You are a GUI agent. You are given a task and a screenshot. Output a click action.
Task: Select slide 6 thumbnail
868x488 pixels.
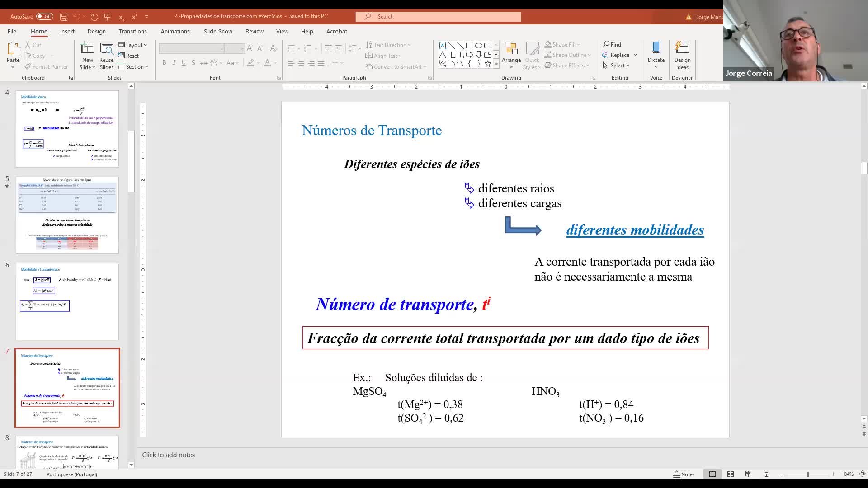click(67, 301)
